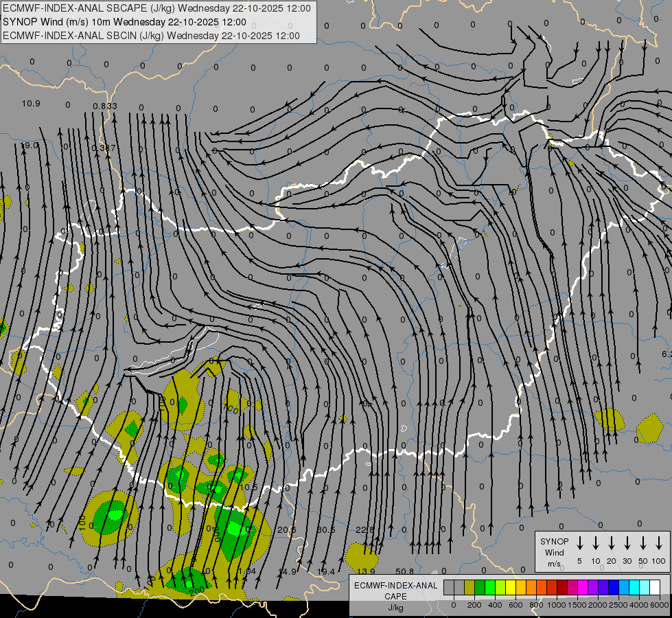
Task: Select the pure blue swatch before 2500
Action: coord(613,587)
